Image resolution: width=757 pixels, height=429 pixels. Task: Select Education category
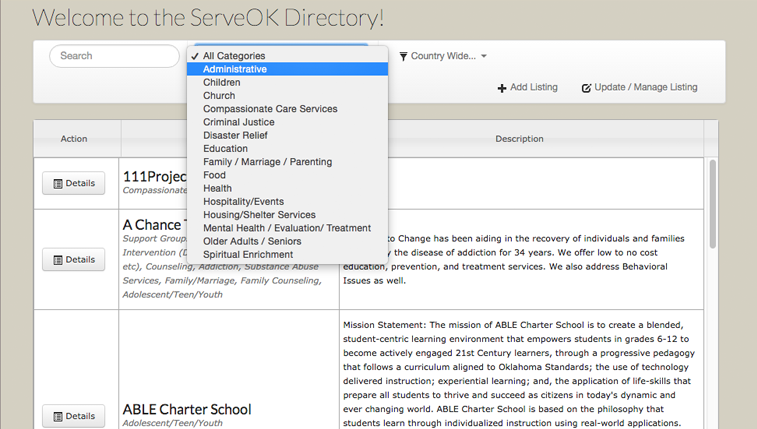tap(287, 149)
